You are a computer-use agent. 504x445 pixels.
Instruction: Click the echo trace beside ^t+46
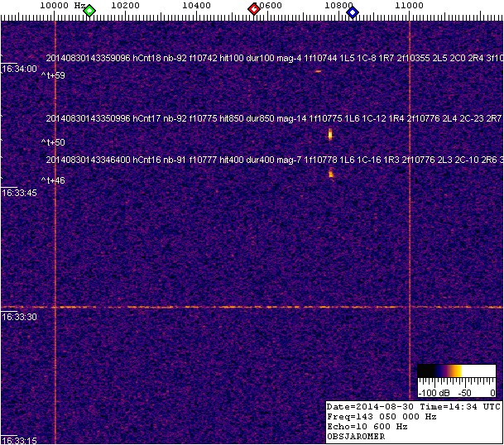point(331,173)
